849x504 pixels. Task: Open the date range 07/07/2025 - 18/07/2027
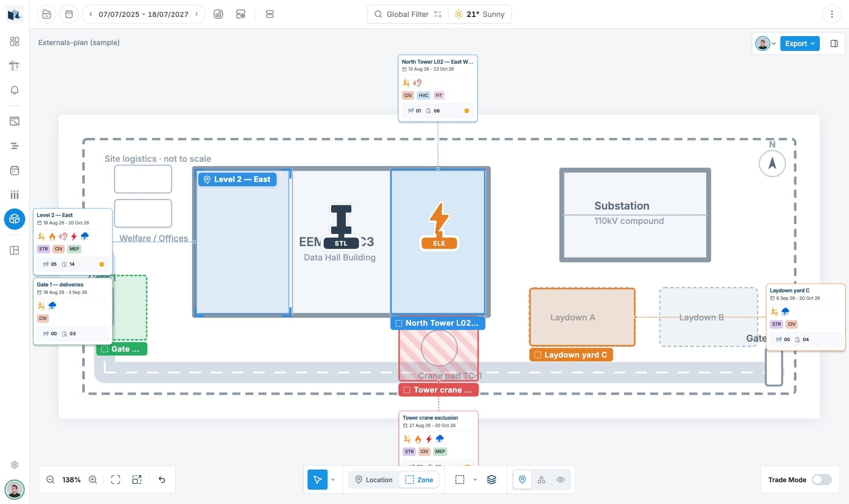(143, 14)
